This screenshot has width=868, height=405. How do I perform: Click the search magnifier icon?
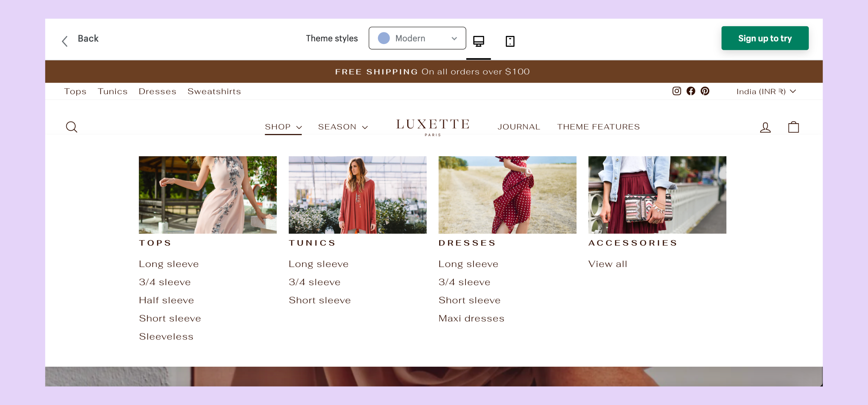(x=72, y=127)
